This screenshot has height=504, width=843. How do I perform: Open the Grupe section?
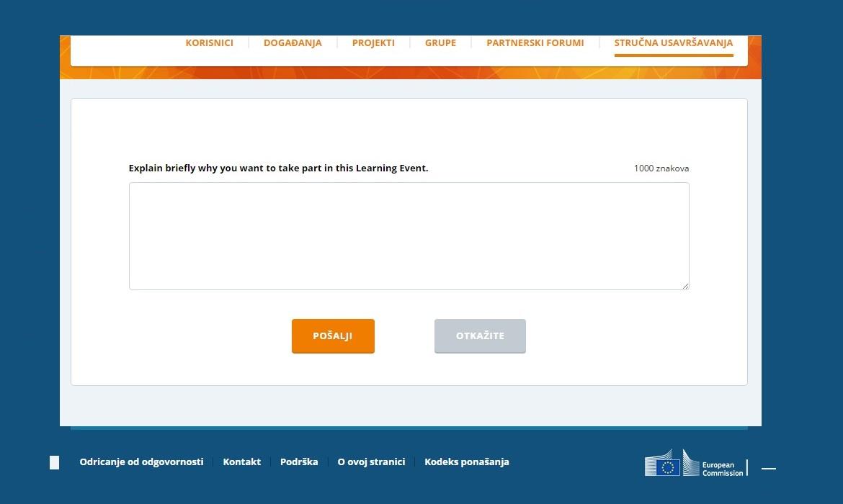pyautogui.click(x=440, y=43)
